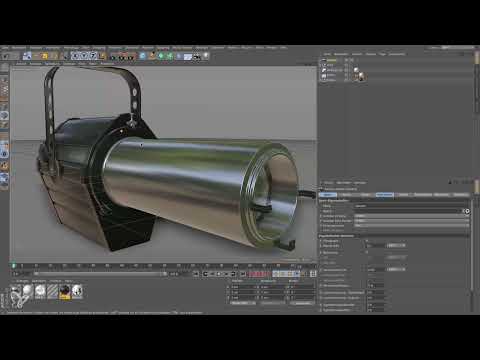Select the diagonal striped material thumbnail
The width and height of the screenshot is (480, 360).
coord(52,292)
